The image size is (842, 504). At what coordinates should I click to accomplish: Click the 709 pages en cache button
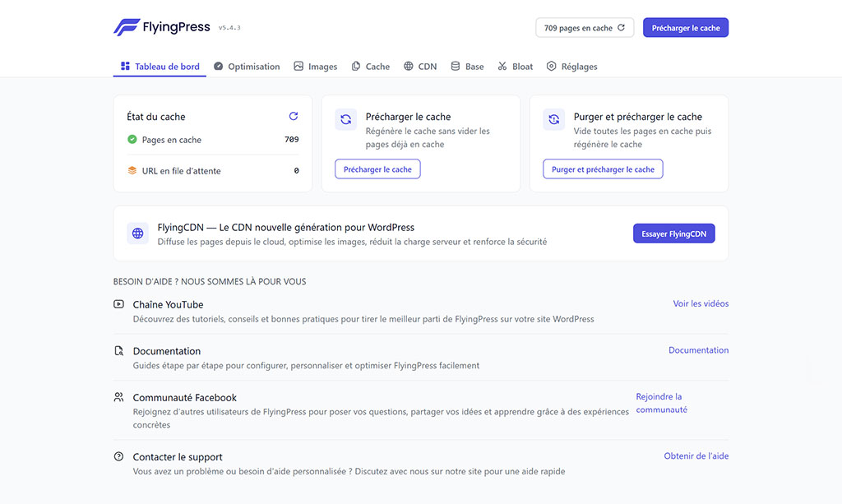585,28
